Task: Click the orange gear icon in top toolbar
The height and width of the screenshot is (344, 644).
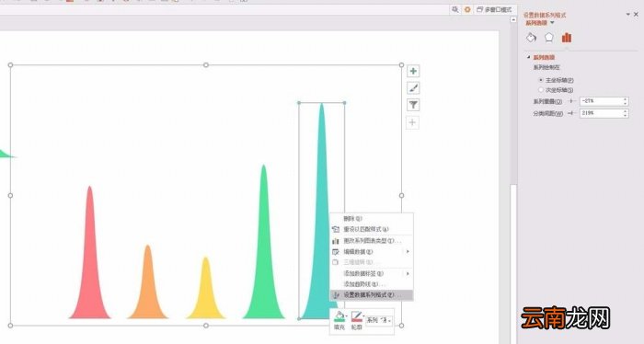Action: [467, 9]
